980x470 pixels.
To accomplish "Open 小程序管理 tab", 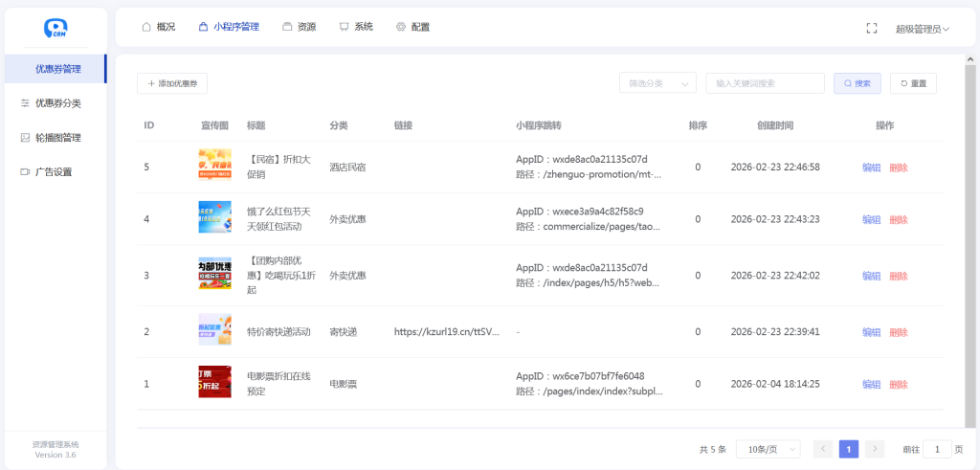I will (x=229, y=27).
